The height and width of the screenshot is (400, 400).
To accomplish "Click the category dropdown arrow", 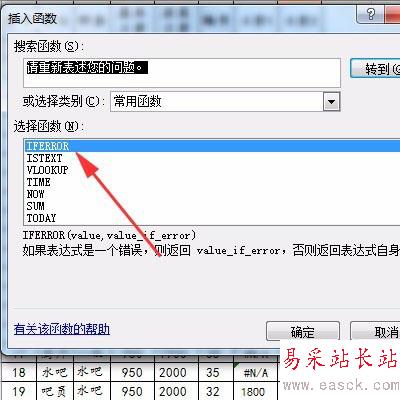I will (x=331, y=102).
